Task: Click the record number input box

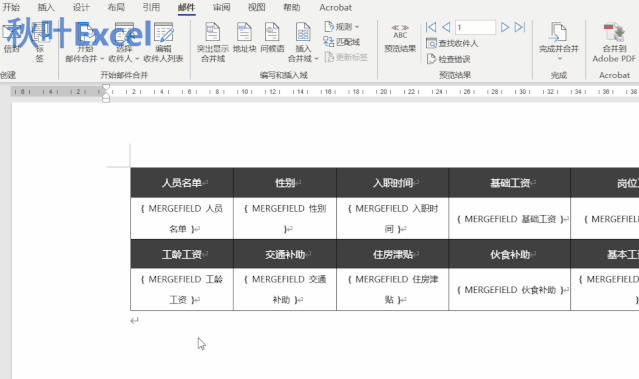Action: click(x=475, y=27)
